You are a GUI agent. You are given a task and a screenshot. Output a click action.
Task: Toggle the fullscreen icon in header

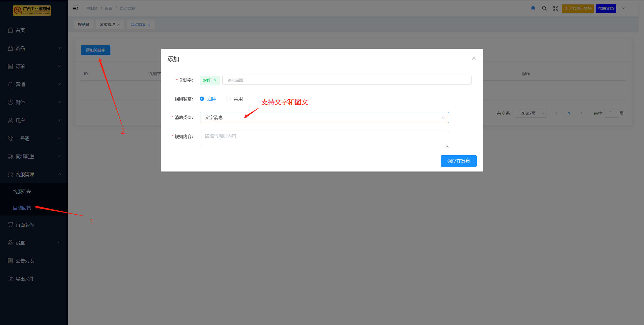point(555,8)
